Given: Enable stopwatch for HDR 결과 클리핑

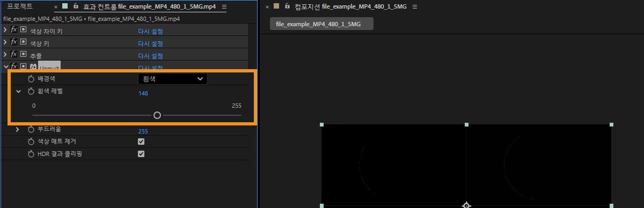Looking at the screenshot, I should [x=31, y=154].
